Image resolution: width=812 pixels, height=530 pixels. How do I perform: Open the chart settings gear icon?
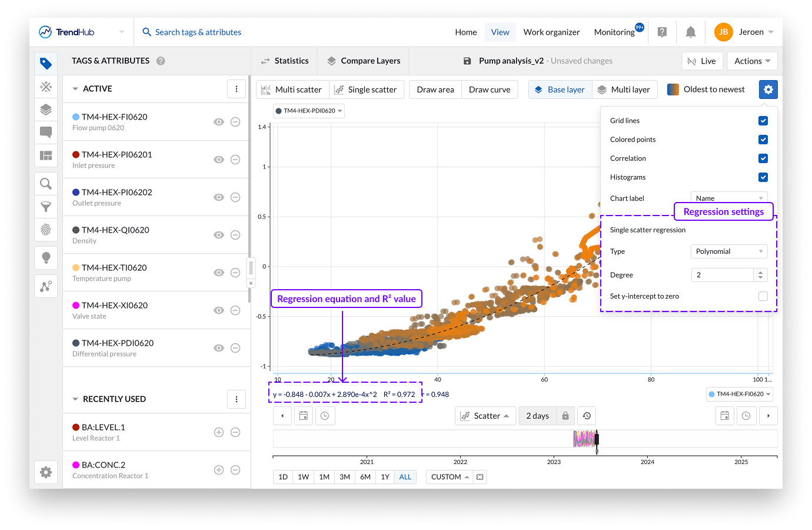click(768, 90)
